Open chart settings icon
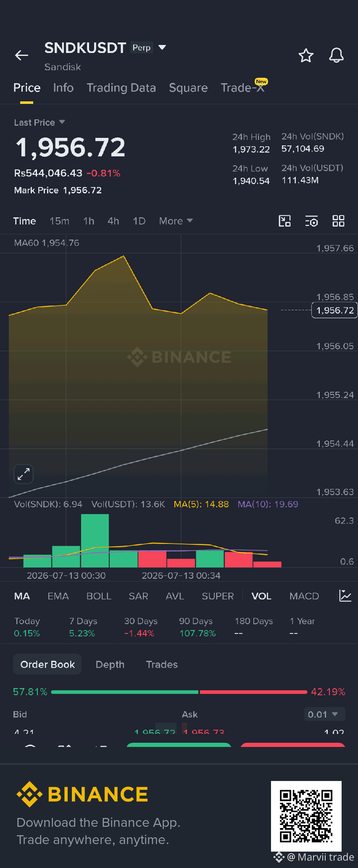 pos(311,221)
